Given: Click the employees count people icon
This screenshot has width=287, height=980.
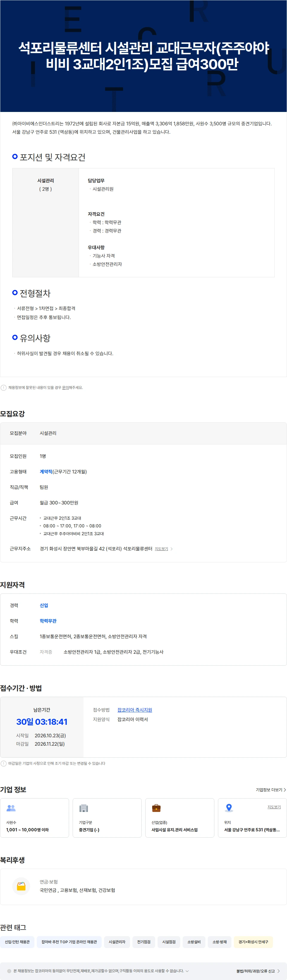Looking at the screenshot, I should pos(11,808).
